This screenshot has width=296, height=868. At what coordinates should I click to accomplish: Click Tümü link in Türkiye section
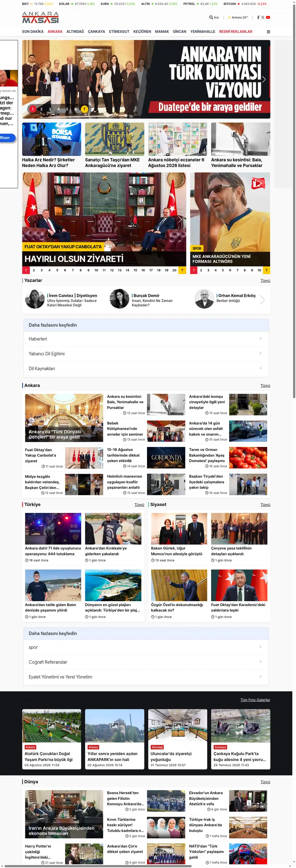tap(139, 505)
